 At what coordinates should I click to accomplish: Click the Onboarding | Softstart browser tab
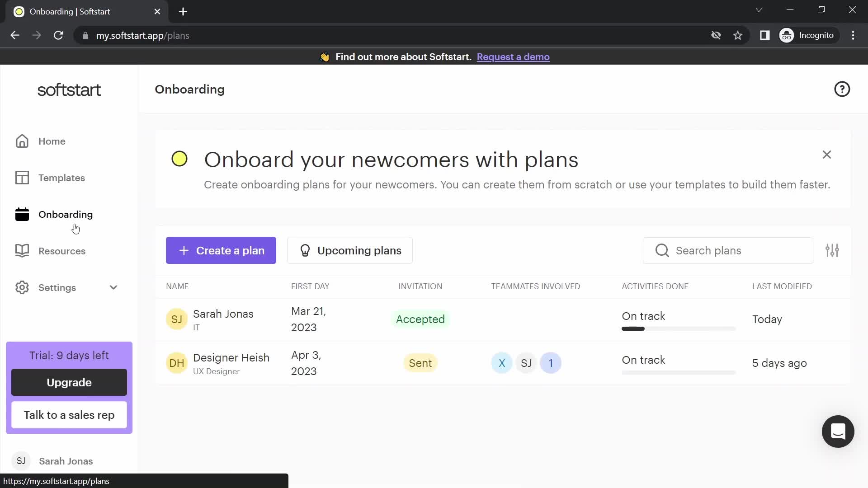coord(87,12)
